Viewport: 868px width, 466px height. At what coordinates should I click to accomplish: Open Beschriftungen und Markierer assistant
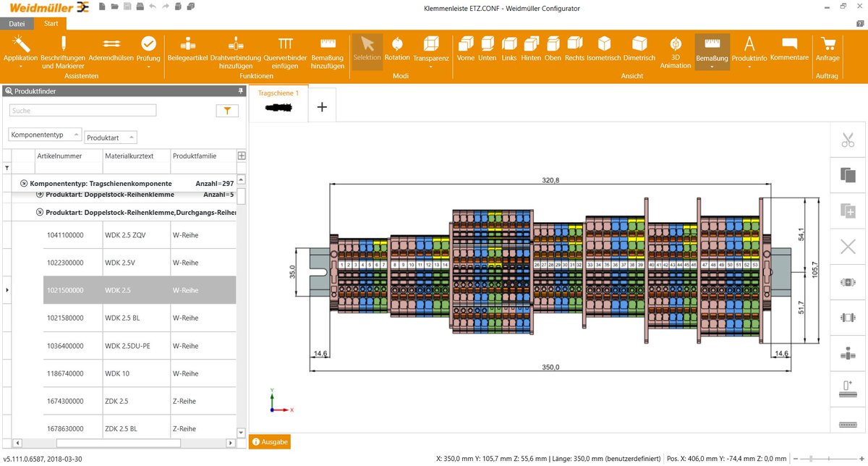(x=63, y=52)
